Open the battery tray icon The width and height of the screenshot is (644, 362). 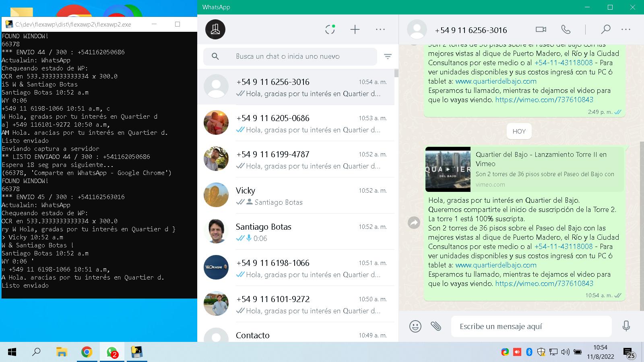578,352
